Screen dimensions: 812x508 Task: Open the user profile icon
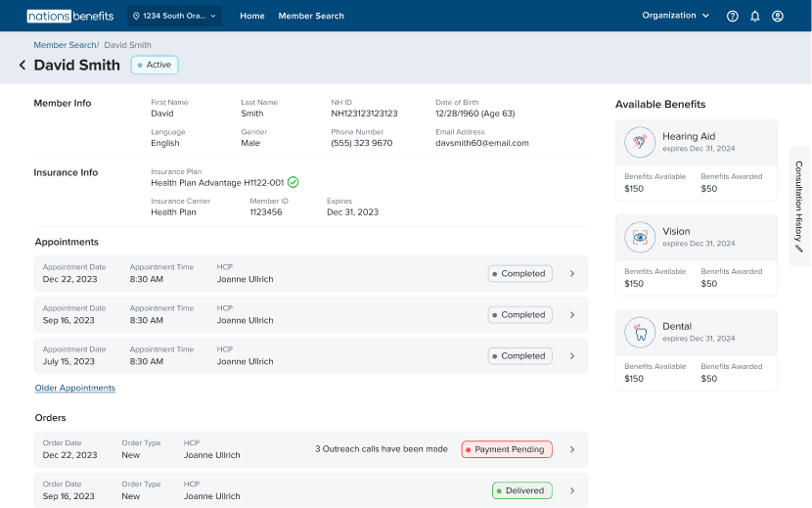pos(778,16)
